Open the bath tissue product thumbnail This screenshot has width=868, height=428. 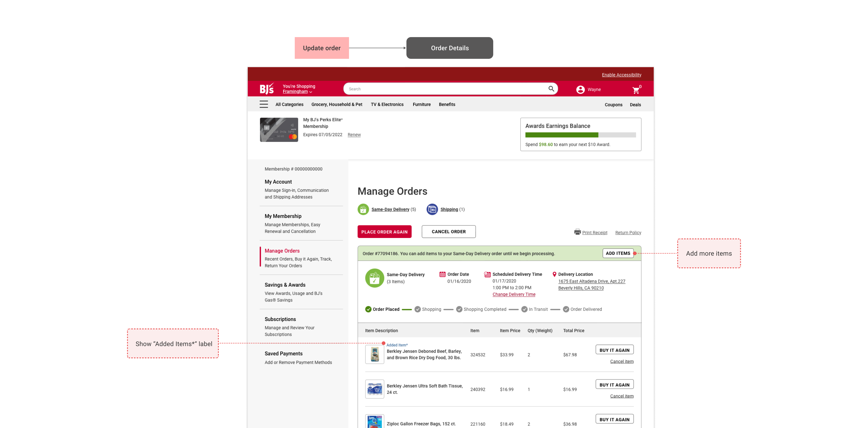pyautogui.click(x=375, y=389)
